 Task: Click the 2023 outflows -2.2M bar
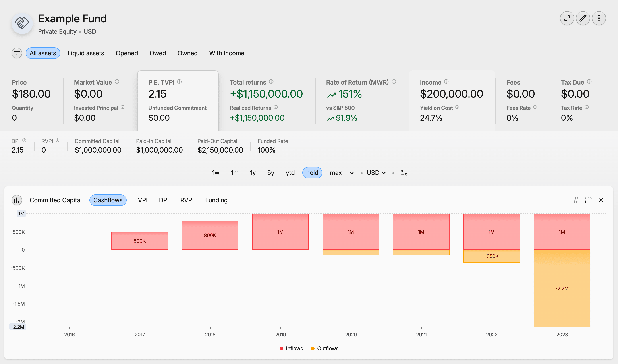pos(562,288)
